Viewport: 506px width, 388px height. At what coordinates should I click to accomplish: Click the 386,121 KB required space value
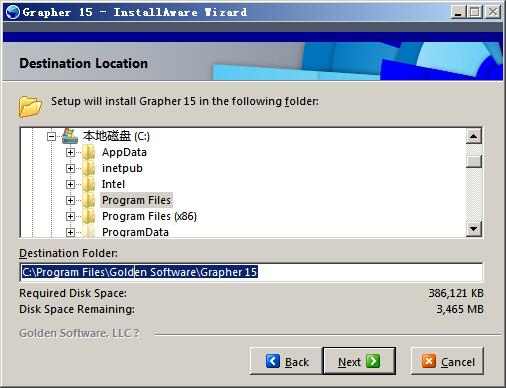point(456,293)
